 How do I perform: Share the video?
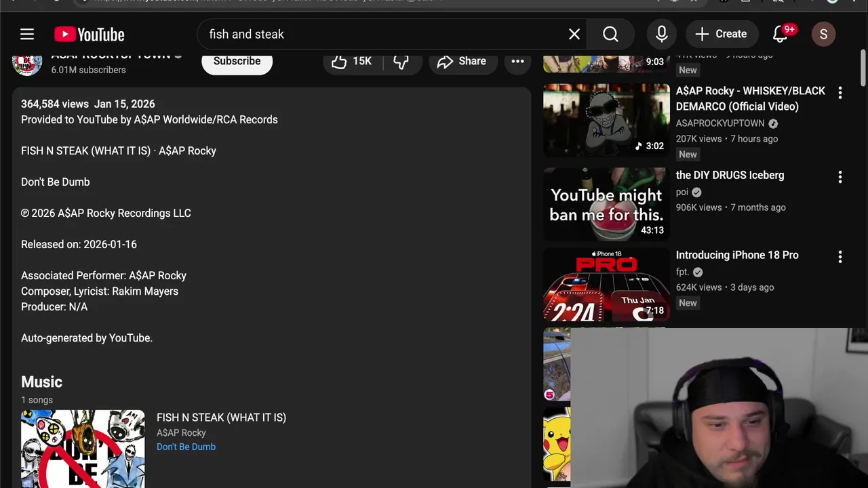(462, 62)
